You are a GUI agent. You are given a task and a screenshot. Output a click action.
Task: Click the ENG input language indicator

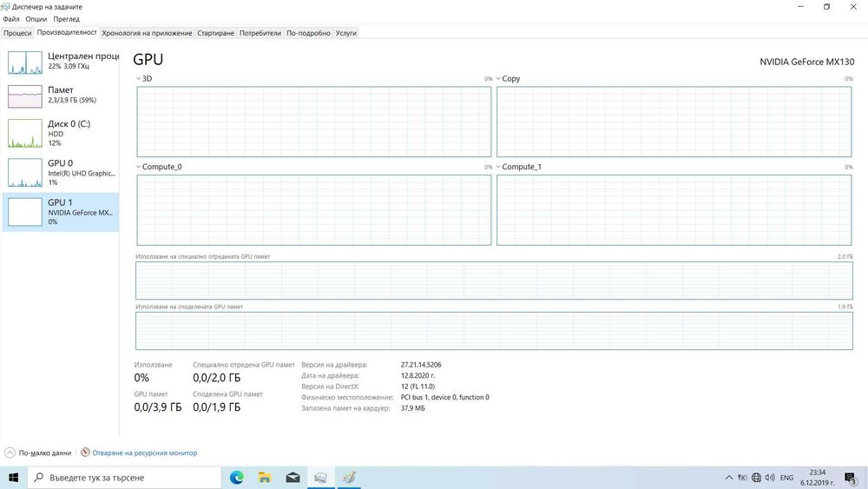tap(786, 478)
